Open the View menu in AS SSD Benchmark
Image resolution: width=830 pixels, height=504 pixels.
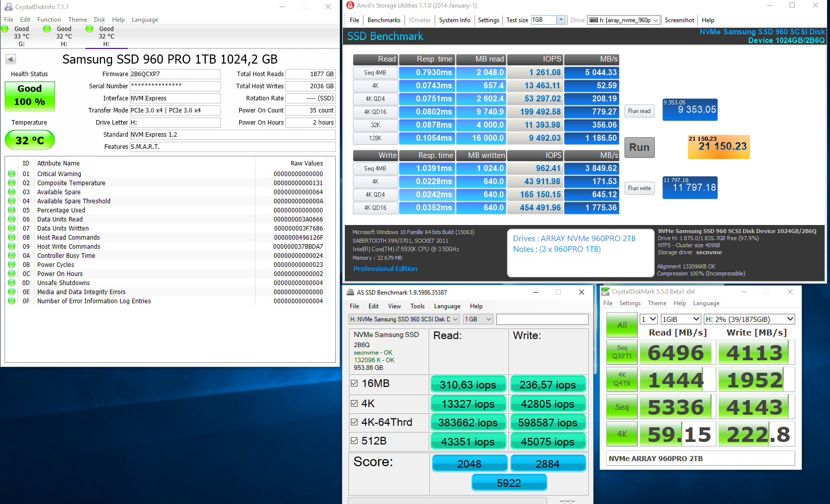(394, 306)
